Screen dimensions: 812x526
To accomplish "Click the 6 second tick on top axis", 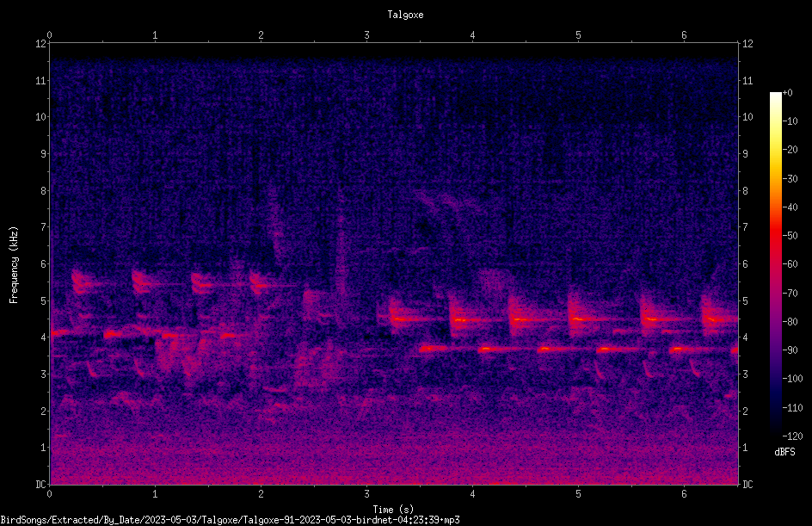I will (x=684, y=35).
